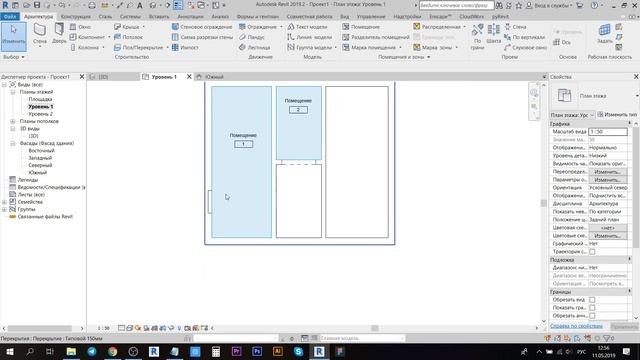Choose Стеновое ограждение curtain system tool
The image size is (640, 360).
(x=202, y=27)
